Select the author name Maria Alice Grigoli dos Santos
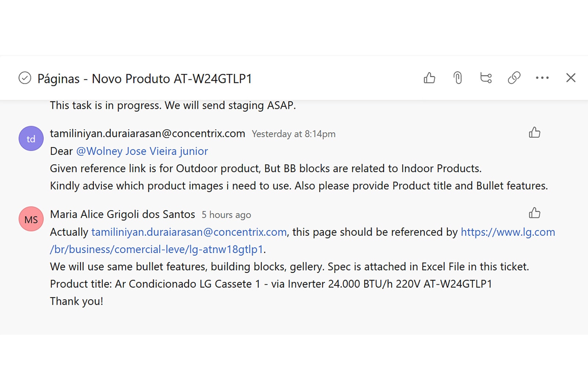 122,214
